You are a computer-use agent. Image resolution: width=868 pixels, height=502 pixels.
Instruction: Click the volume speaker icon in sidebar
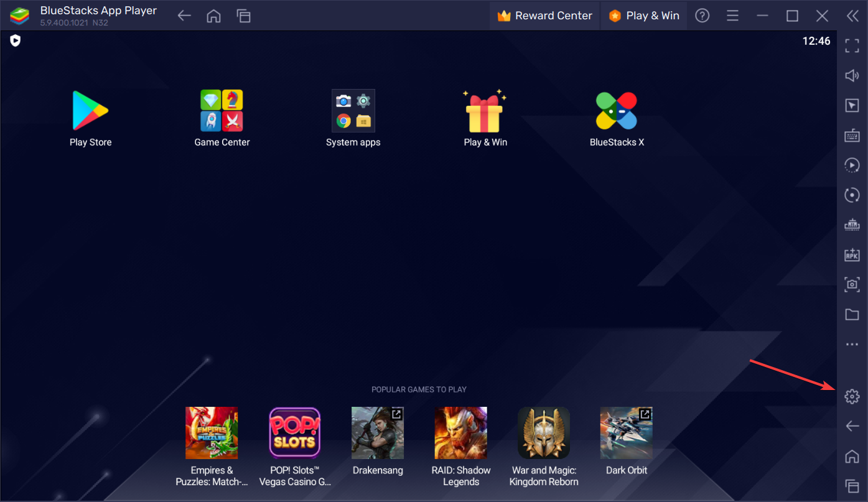click(x=852, y=76)
